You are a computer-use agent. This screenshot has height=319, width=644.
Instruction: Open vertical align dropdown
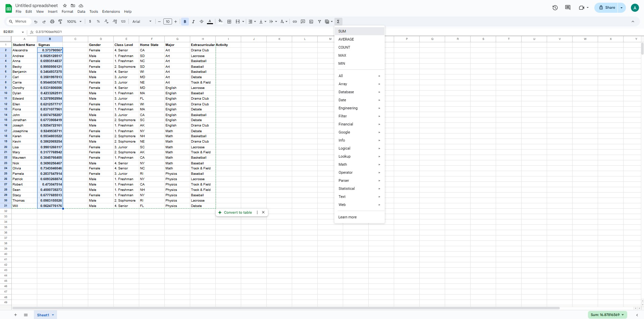tap(263, 21)
